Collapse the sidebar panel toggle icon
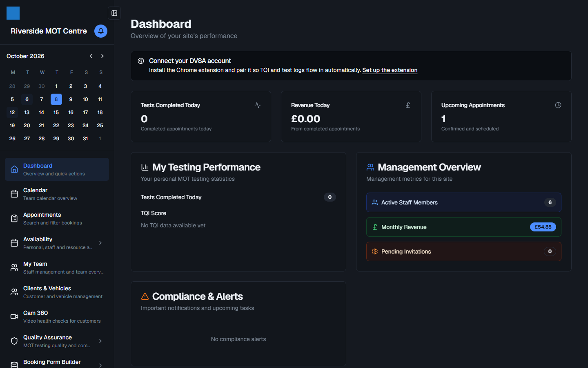Image resolution: width=588 pixels, height=368 pixels. pos(114,13)
